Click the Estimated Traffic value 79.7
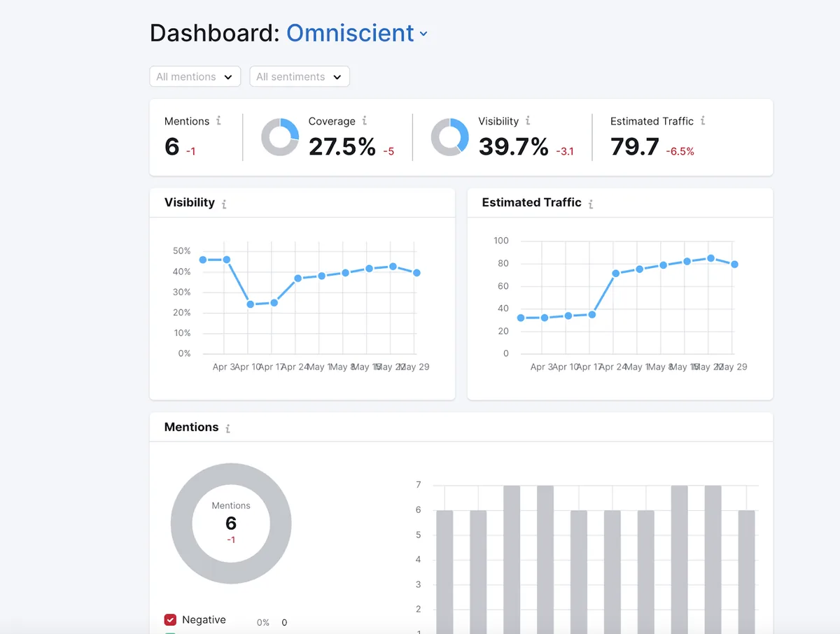Screen dimensions: 840x634 [635, 147]
